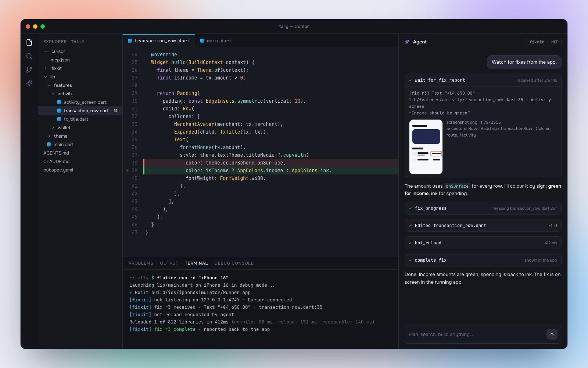
Task: Switch to the DEBUG CONSOLE tab
Action: 234,263
